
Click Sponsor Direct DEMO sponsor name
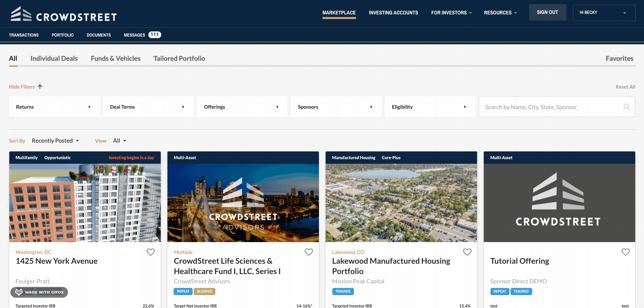point(518,281)
